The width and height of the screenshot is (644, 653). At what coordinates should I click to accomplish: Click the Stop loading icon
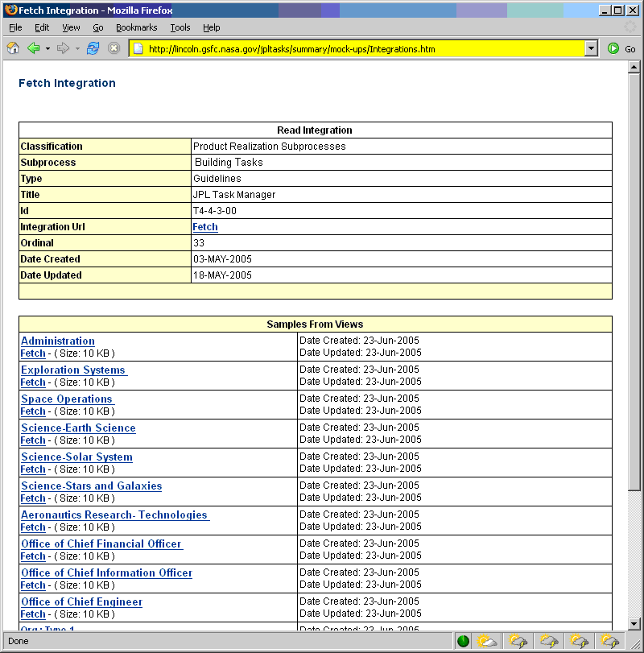(x=114, y=48)
